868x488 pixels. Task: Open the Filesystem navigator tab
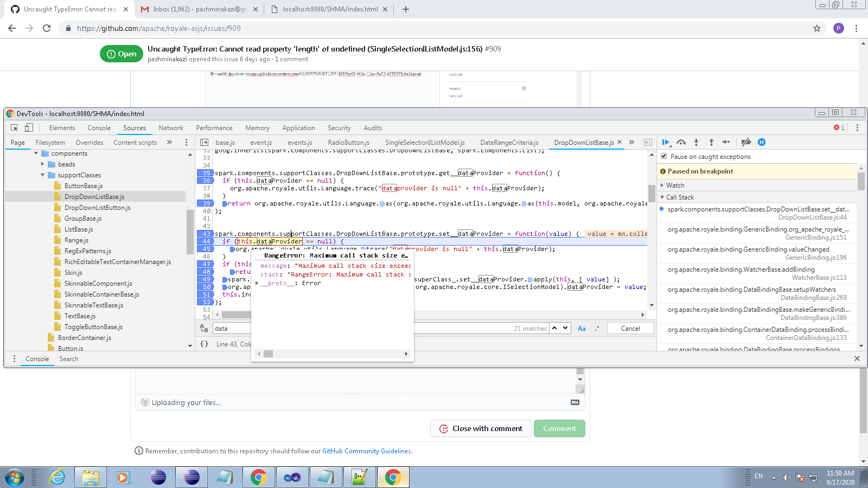(x=50, y=143)
